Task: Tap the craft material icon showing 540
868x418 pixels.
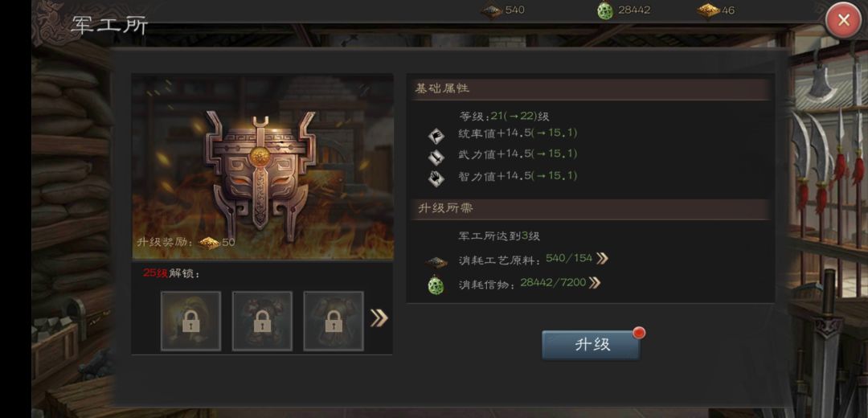Action: [x=491, y=10]
